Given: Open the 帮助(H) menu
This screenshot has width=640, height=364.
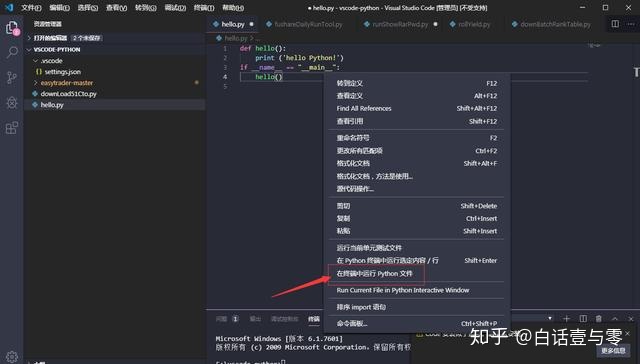Looking at the screenshot, I should coord(233,8).
